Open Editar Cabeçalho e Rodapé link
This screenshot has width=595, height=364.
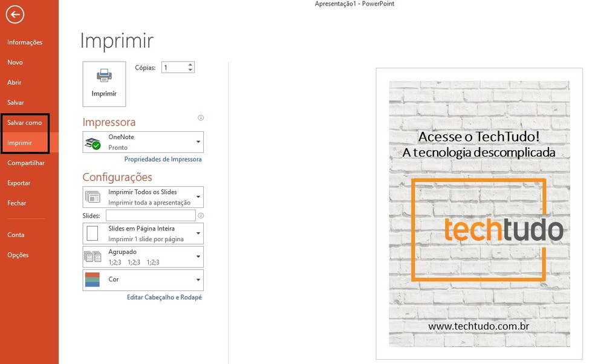164,297
